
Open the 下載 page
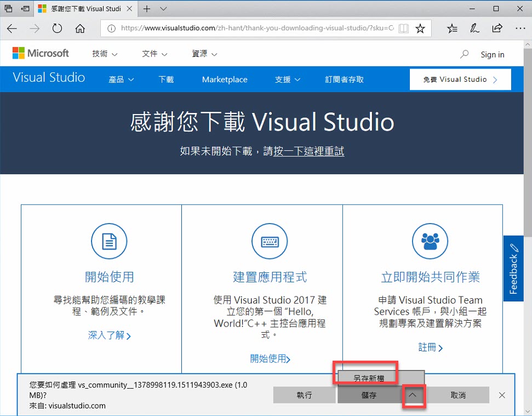[x=166, y=79]
